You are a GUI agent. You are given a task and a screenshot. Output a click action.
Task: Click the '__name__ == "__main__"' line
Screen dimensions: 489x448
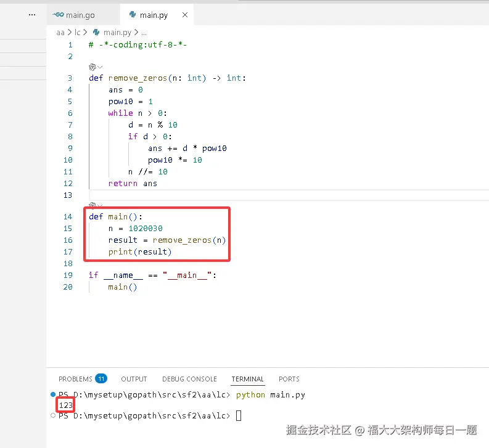pos(152,275)
